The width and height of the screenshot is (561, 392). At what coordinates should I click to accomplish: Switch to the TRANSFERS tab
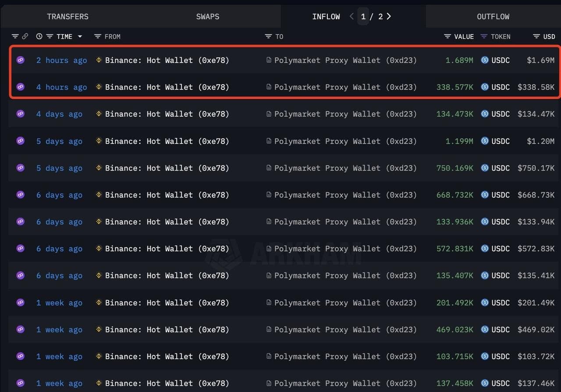click(67, 17)
